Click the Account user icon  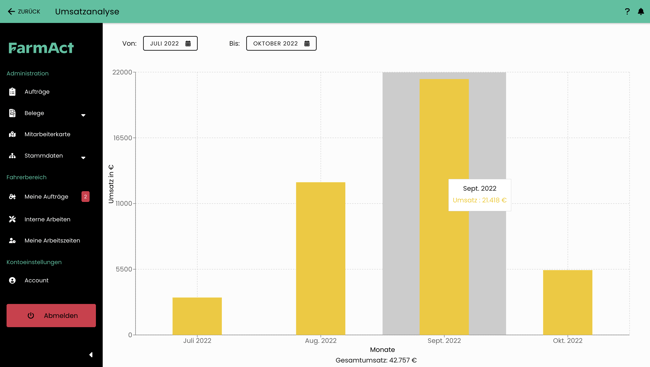12,281
